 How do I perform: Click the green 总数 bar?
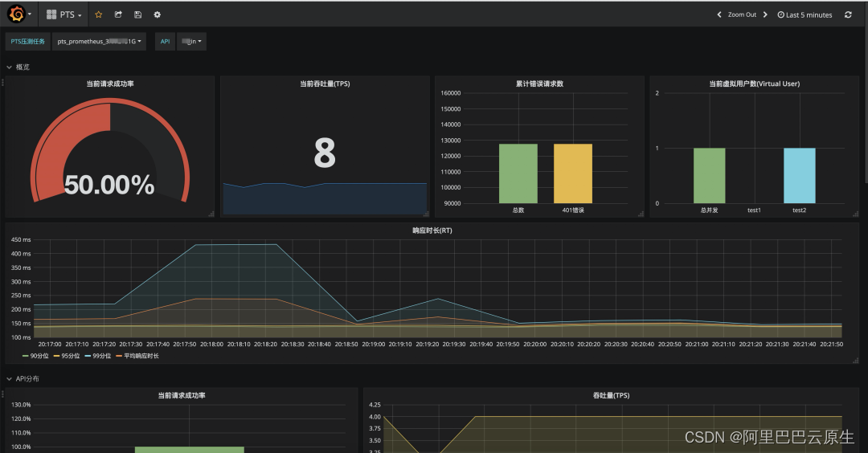518,173
